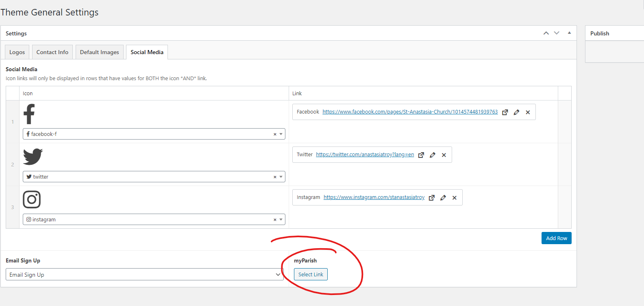Switch to the Contact Info tab
The image size is (644, 306).
point(52,52)
